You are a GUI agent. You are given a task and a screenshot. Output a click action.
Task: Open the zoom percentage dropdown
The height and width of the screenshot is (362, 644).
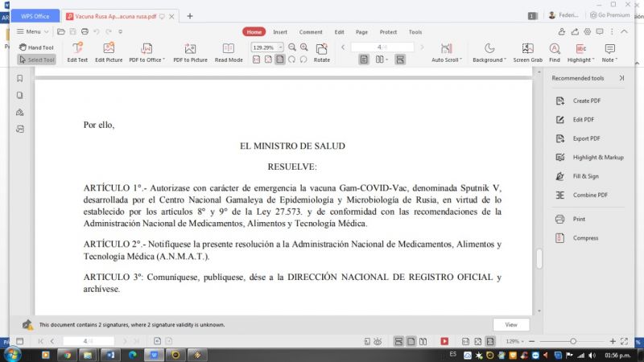(x=280, y=47)
